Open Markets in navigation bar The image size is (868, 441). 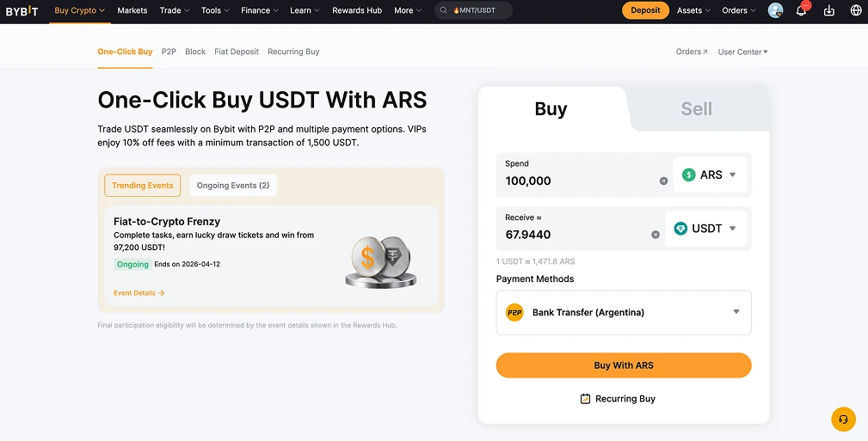132,10
